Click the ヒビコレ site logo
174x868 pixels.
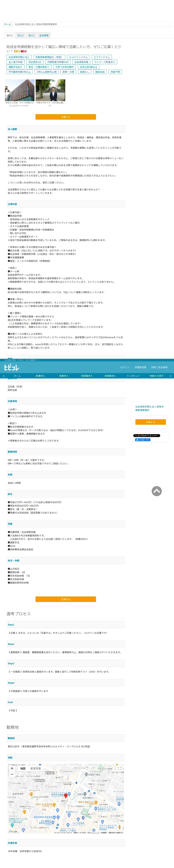pos(11,367)
